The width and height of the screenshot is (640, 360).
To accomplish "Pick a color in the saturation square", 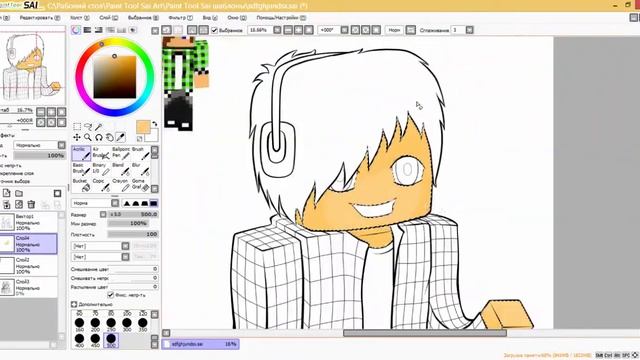I will 115,77.
